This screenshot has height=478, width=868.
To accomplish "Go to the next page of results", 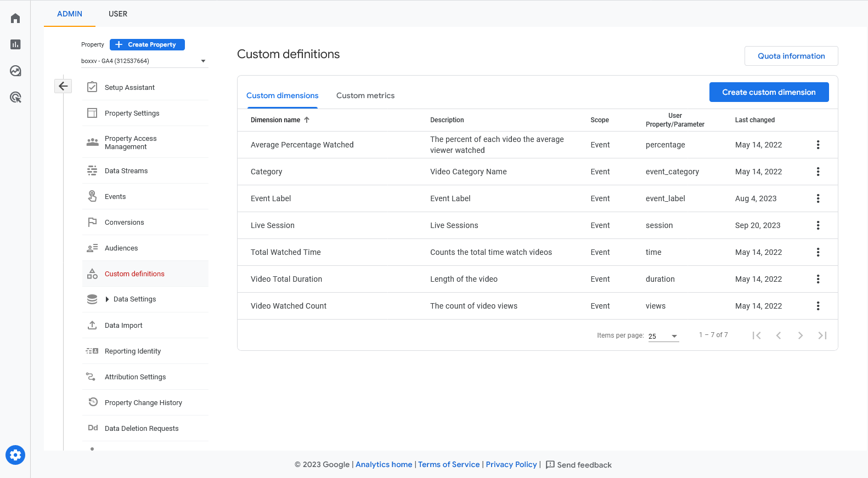I will coord(801,335).
